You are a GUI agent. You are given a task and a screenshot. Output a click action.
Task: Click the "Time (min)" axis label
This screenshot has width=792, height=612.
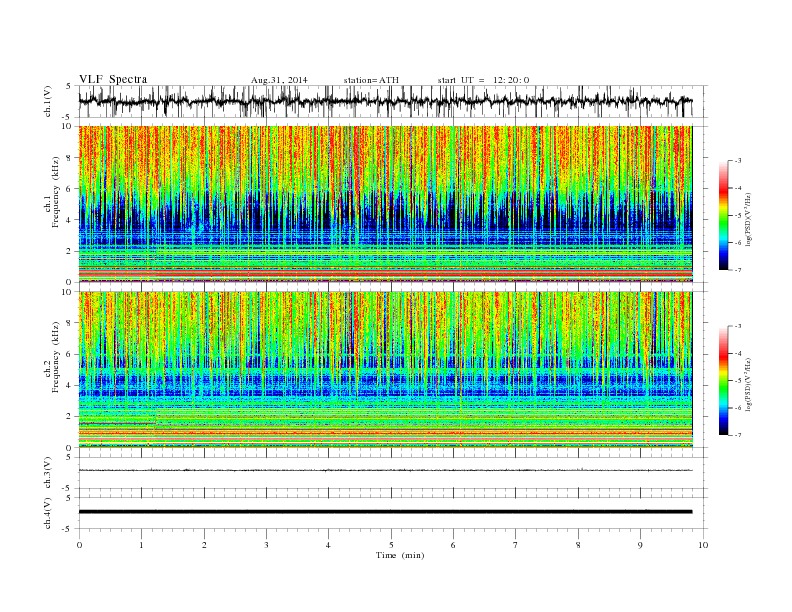tap(400, 555)
